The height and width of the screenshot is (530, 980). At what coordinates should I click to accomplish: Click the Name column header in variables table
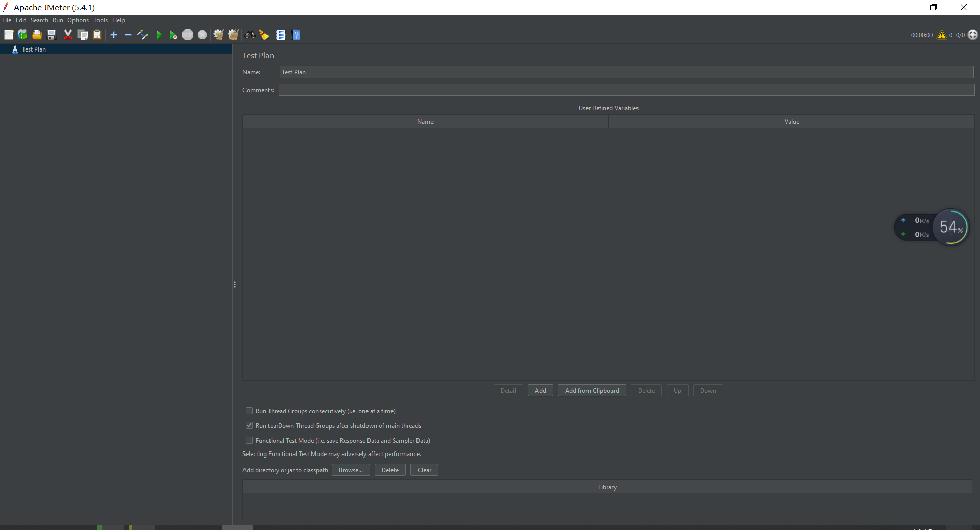pyautogui.click(x=426, y=122)
